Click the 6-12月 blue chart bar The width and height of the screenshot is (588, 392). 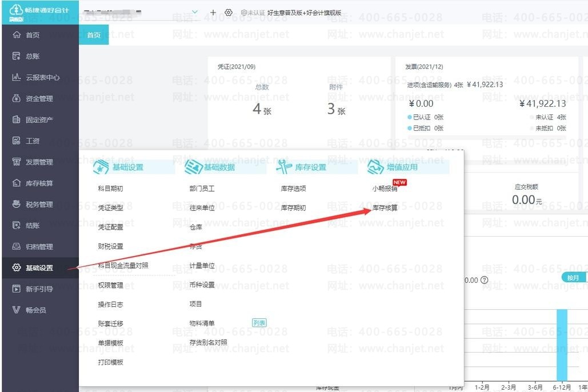562,345
